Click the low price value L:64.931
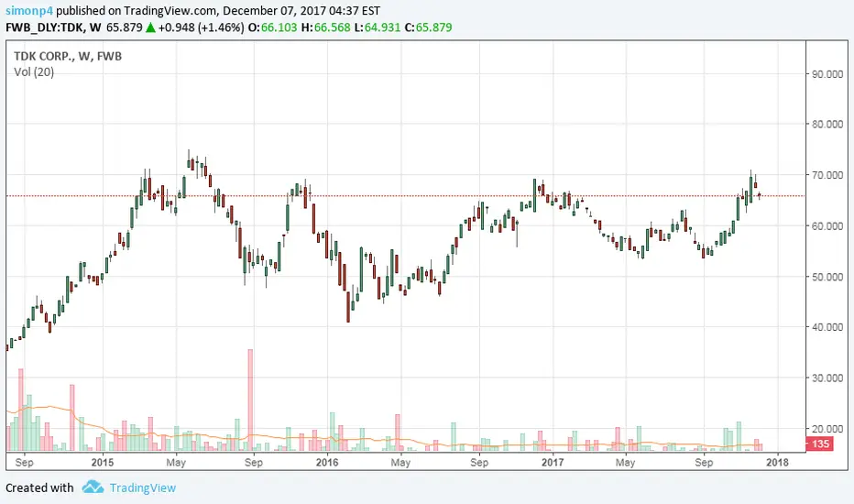The image size is (854, 504). tap(378, 27)
